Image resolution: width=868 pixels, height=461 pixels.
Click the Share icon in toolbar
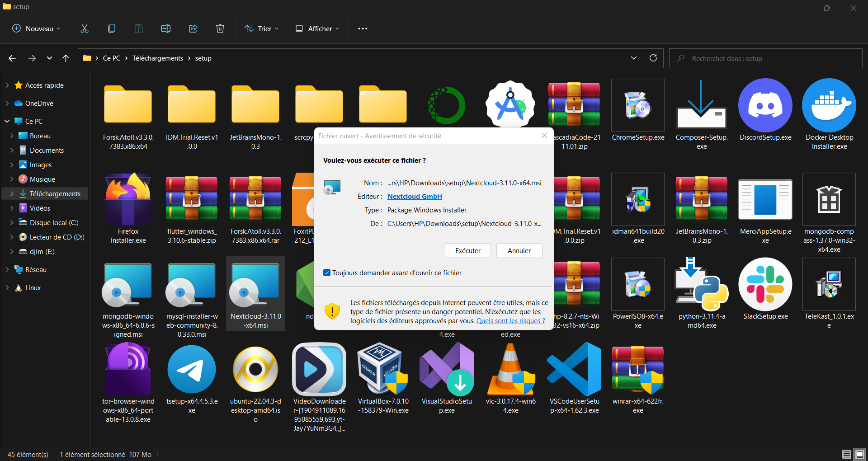[x=193, y=28]
